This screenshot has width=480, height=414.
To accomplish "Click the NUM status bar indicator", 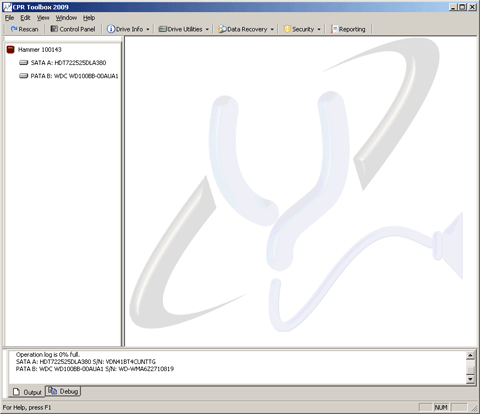I will (x=441, y=407).
